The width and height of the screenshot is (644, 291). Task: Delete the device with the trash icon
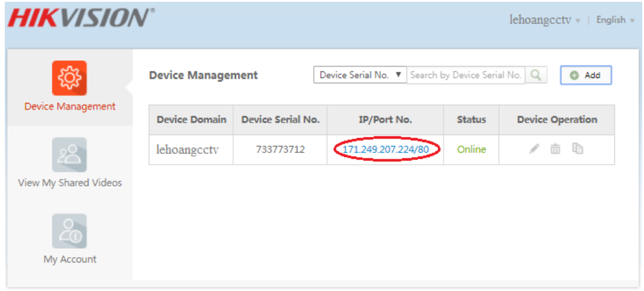[555, 149]
